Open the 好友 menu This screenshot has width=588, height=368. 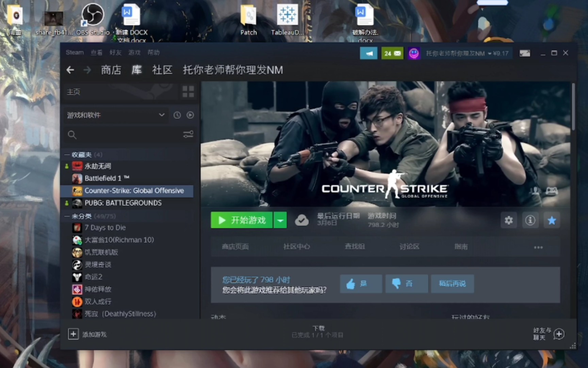[x=115, y=52]
